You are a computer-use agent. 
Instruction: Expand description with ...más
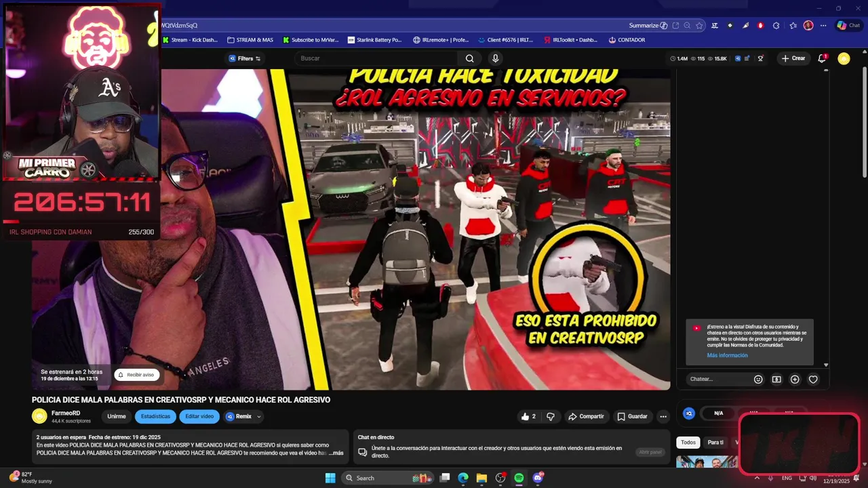click(336, 453)
